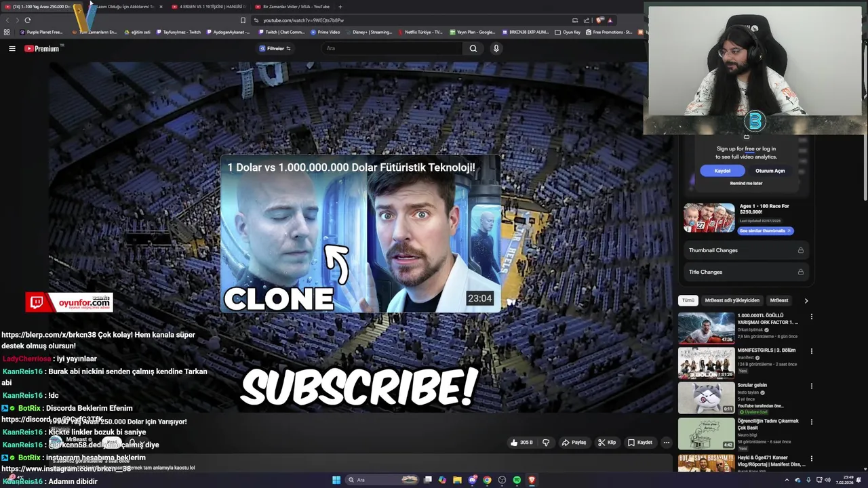868x488 pixels.
Task: Open a new browser tab
Action: click(340, 7)
